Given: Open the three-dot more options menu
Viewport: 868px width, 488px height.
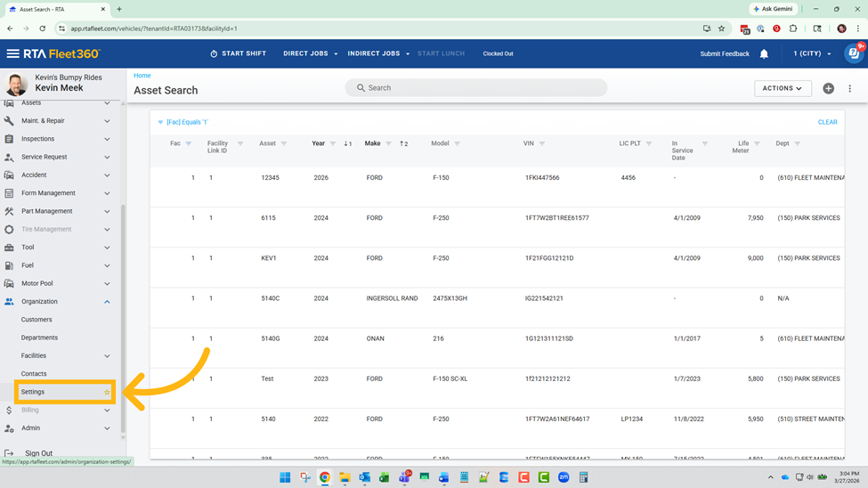Looking at the screenshot, I should pyautogui.click(x=849, y=88).
